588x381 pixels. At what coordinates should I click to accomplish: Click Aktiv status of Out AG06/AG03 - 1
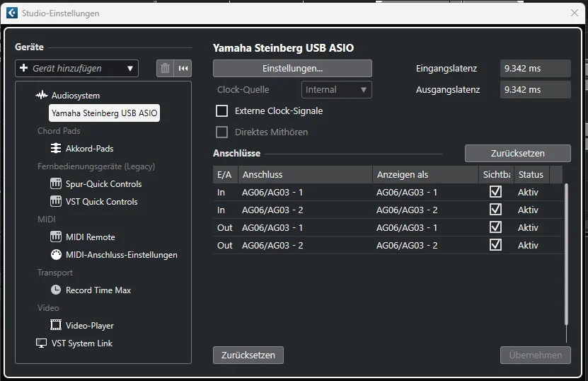pyautogui.click(x=528, y=227)
